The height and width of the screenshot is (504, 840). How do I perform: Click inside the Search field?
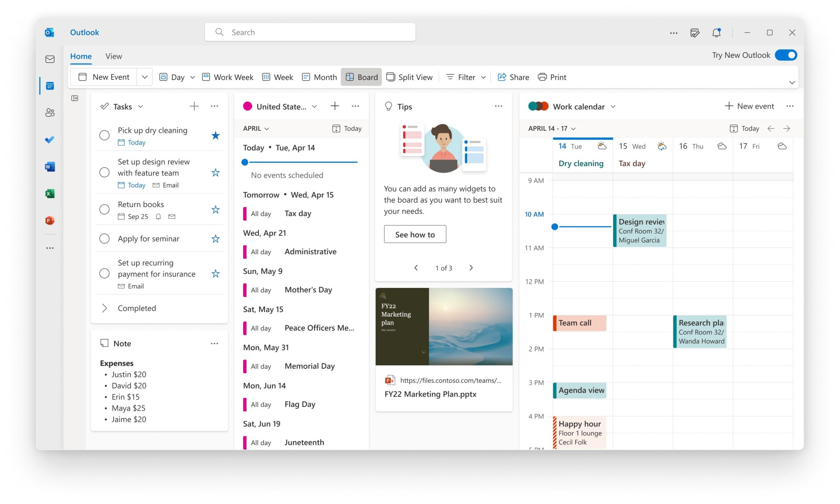[310, 32]
